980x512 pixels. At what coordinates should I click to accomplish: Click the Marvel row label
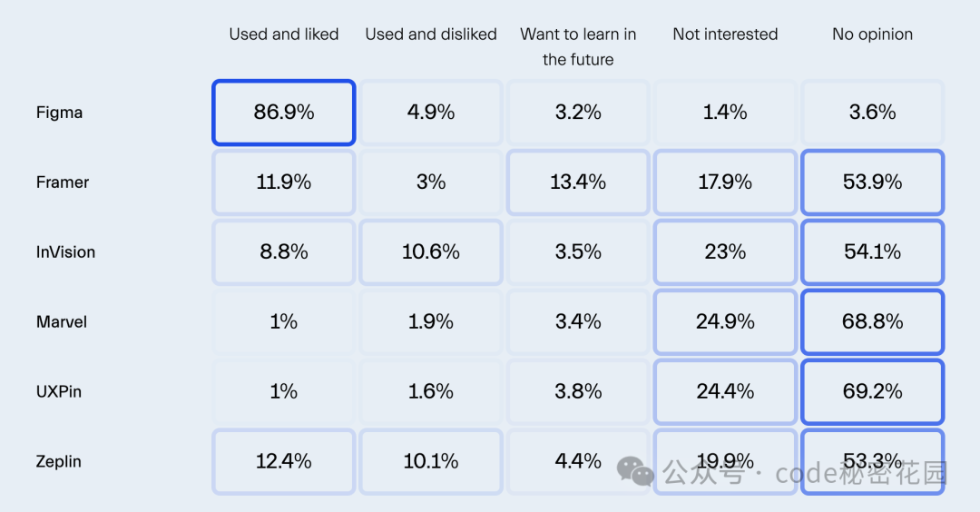tap(62, 322)
